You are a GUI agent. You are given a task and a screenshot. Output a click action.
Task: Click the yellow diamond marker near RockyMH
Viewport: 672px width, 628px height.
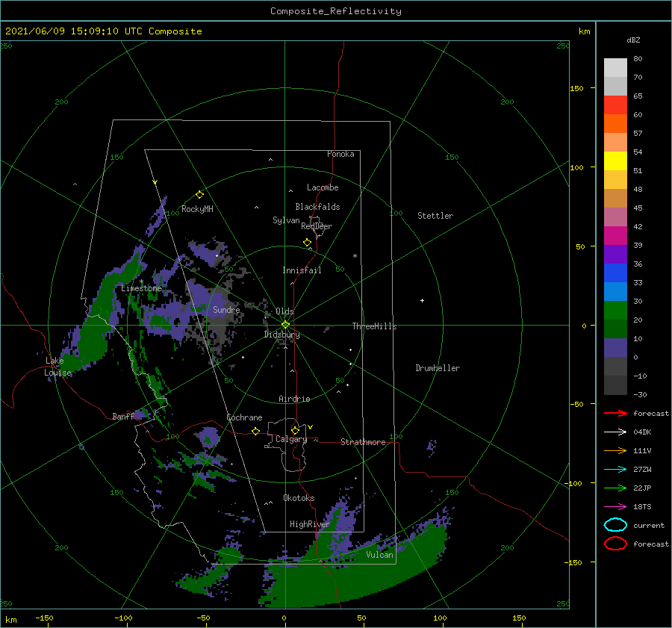[x=199, y=195]
